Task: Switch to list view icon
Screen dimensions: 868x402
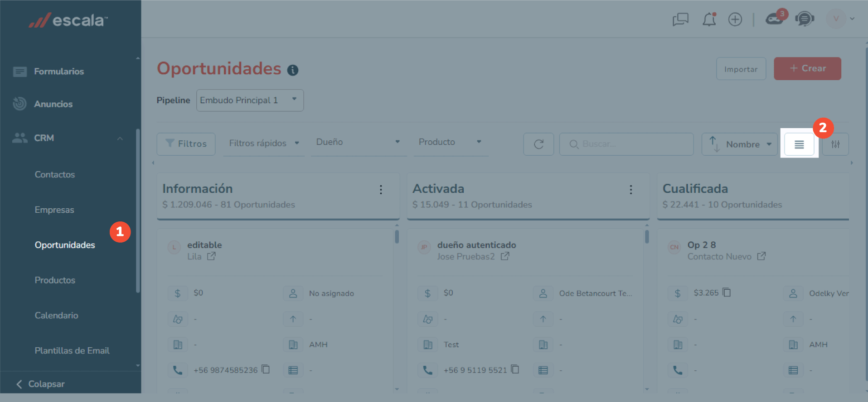Action: [799, 144]
